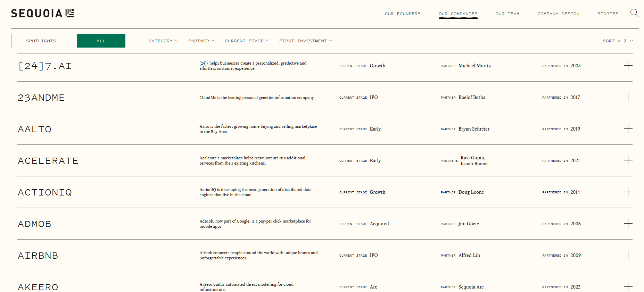Click the partnered year 2009

coord(576,255)
